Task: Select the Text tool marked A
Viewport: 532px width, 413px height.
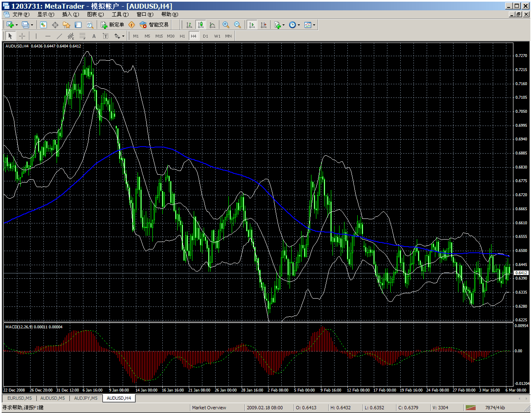Action: (94, 36)
